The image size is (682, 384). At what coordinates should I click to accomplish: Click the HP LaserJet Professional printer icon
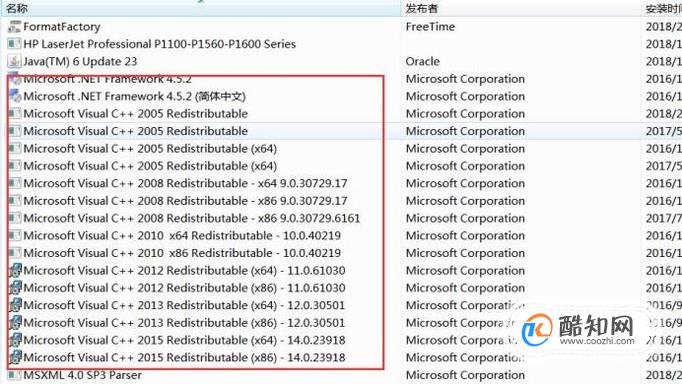pyautogui.click(x=14, y=44)
